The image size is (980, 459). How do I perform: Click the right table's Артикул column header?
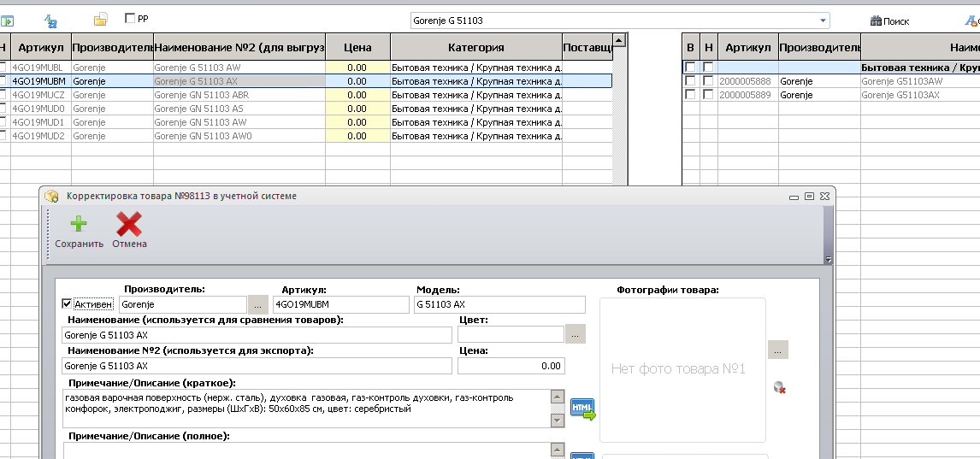tap(748, 48)
